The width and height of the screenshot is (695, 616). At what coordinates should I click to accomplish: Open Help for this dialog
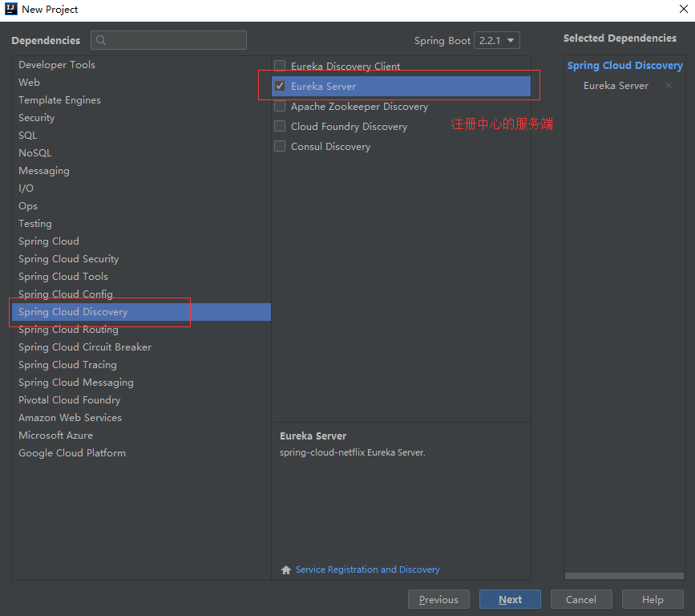653,600
